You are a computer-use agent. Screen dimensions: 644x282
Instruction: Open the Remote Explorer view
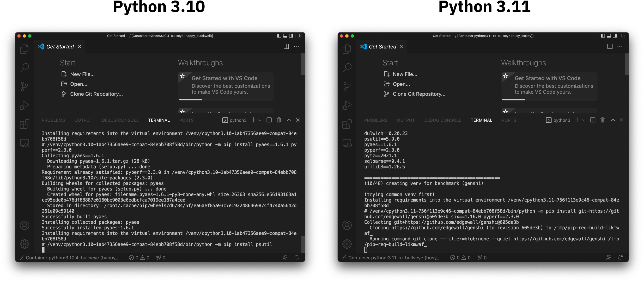[24, 143]
